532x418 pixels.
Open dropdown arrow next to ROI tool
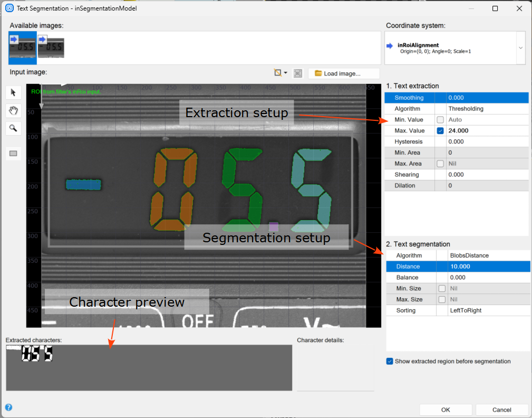coord(286,73)
